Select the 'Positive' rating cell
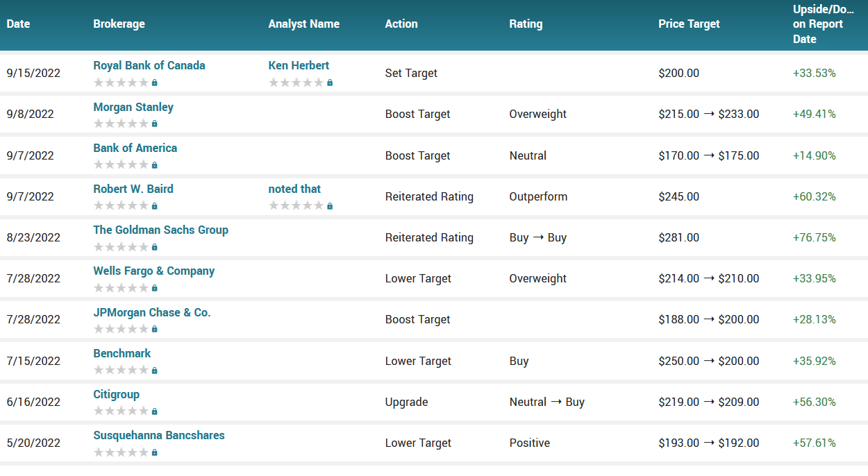Viewport: 868px width, 476px height. click(529, 443)
